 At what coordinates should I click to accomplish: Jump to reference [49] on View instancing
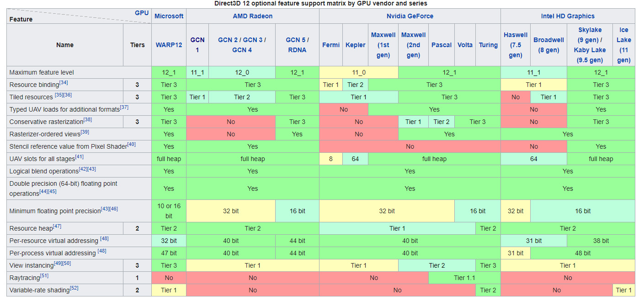point(58,264)
